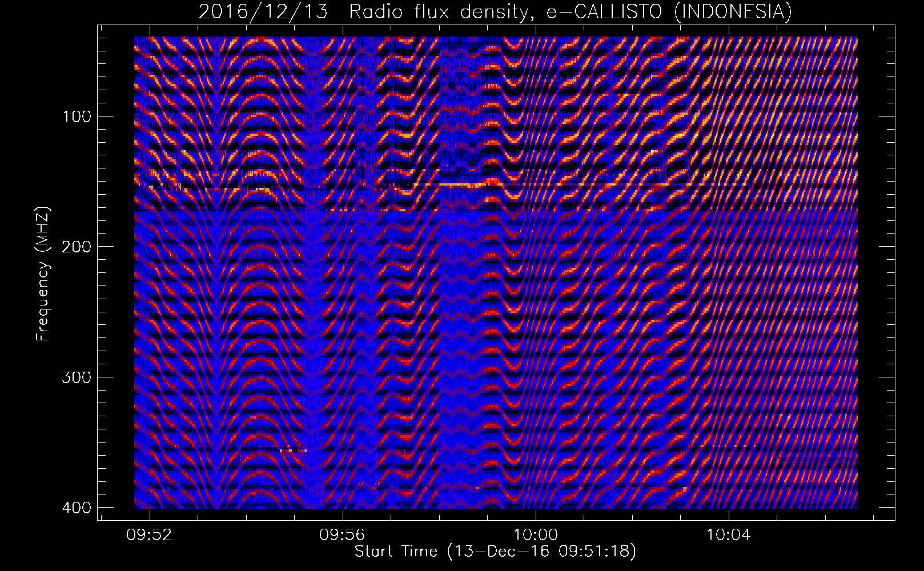Select the 'Frequency (MHZ)' axis label
This screenshot has width=924, height=571.
[43, 274]
